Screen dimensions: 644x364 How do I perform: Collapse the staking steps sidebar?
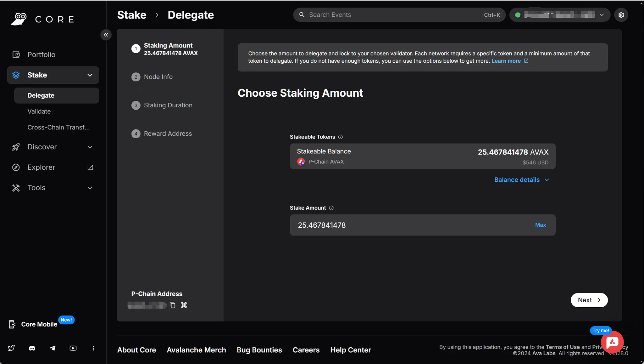coord(106,35)
